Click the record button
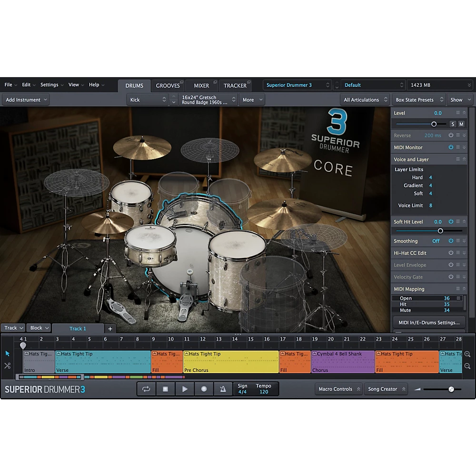 [204, 389]
